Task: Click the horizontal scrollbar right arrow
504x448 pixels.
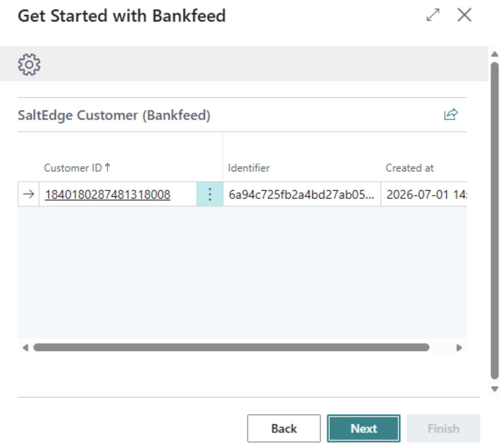Action: pos(459,348)
